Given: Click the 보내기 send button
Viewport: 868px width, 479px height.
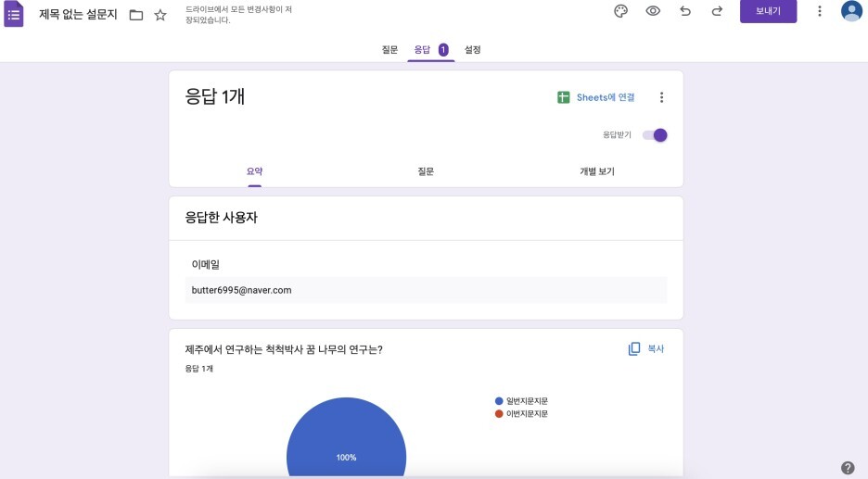Looking at the screenshot, I should (x=769, y=11).
